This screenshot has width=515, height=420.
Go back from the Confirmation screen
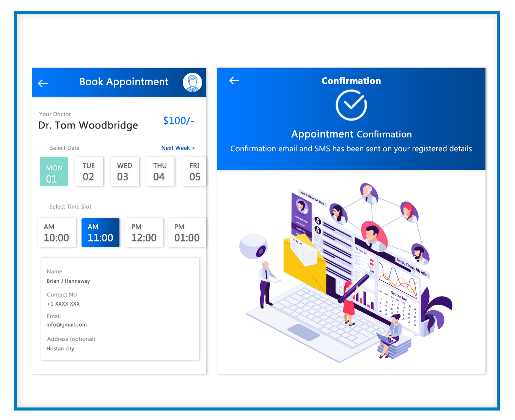(x=234, y=80)
